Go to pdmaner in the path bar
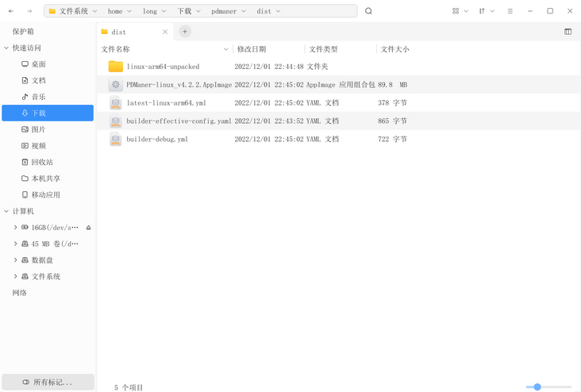The width and height of the screenshot is (581, 392). pyautogui.click(x=224, y=11)
